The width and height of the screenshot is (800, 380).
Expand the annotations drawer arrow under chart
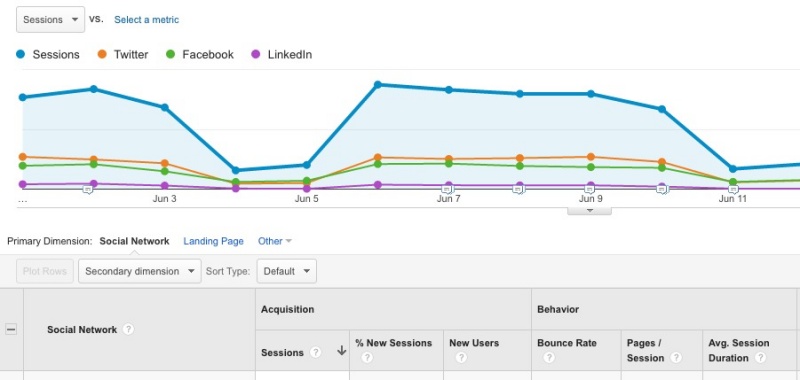590,210
